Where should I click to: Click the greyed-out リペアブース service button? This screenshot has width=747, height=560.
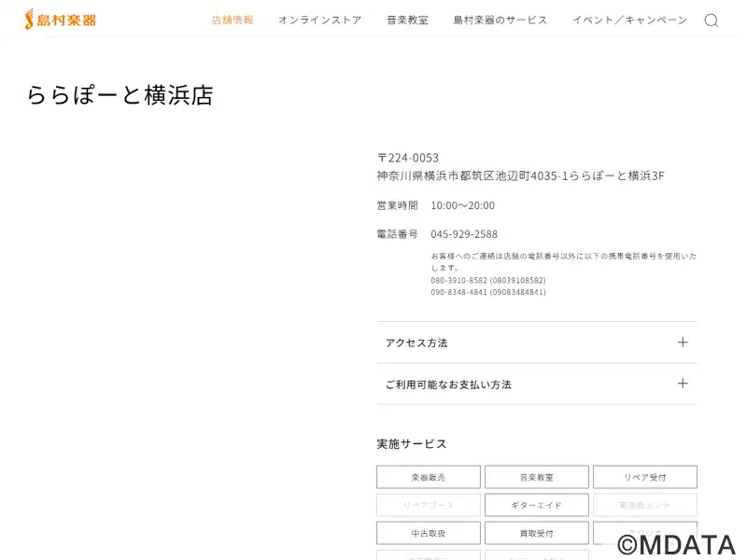(429, 505)
